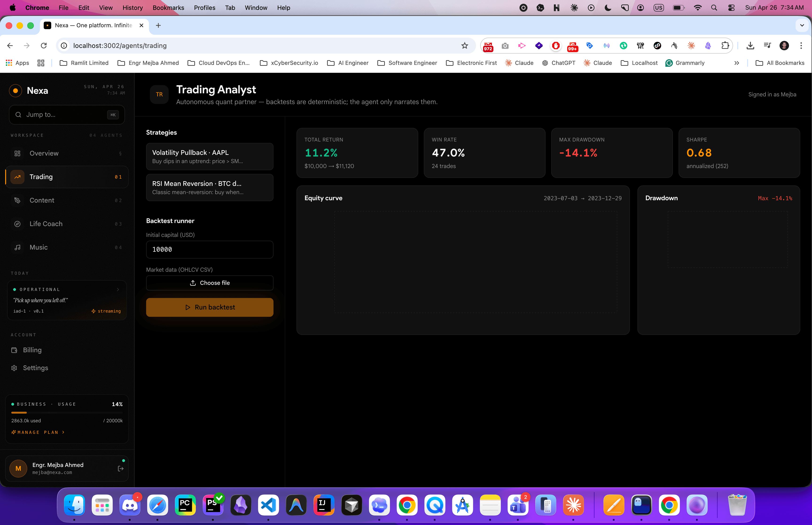Click the TR agent badge
This screenshot has height=525, width=812.
(x=159, y=94)
